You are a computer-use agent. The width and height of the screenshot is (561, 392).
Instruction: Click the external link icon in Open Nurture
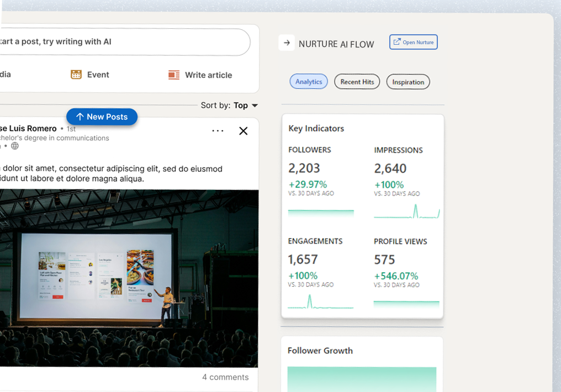coord(396,42)
